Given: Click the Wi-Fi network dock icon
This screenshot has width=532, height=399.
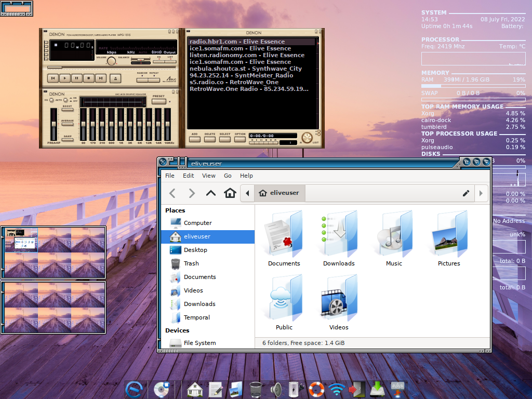Looking at the screenshot, I should coord(337,390).
